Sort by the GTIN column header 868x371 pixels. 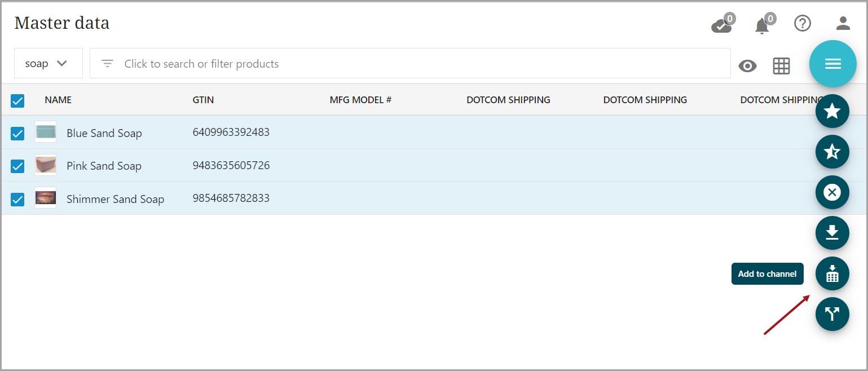click(x=203, y=100)
